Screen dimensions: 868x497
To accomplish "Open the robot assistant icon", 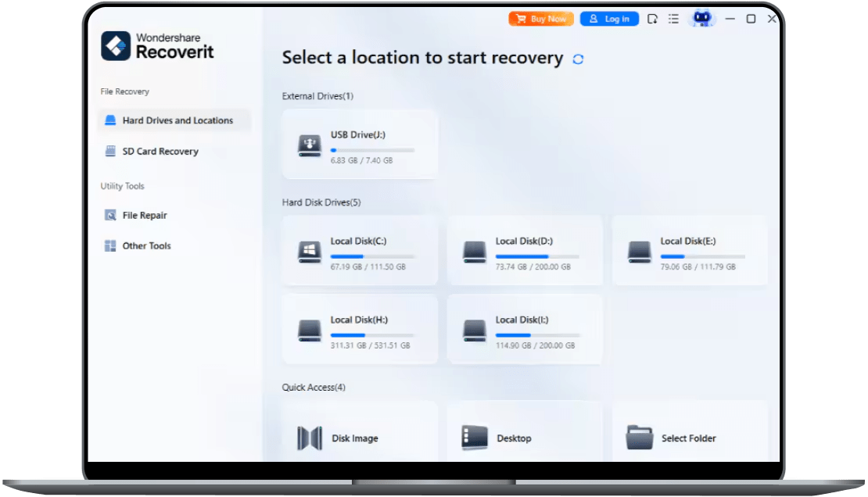I will point(702,18).
